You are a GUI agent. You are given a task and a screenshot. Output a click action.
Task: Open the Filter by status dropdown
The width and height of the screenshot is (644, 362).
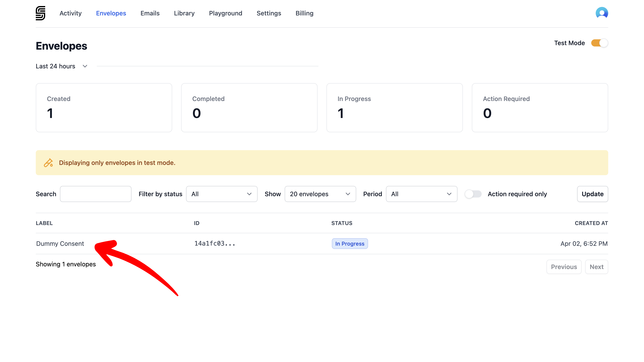coord(222,194)
